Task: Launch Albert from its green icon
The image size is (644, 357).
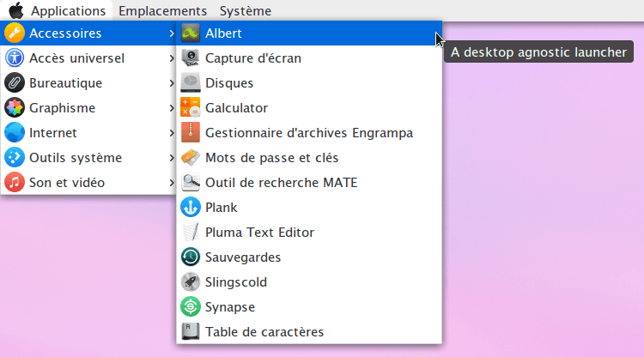Action: pos(191,33)
